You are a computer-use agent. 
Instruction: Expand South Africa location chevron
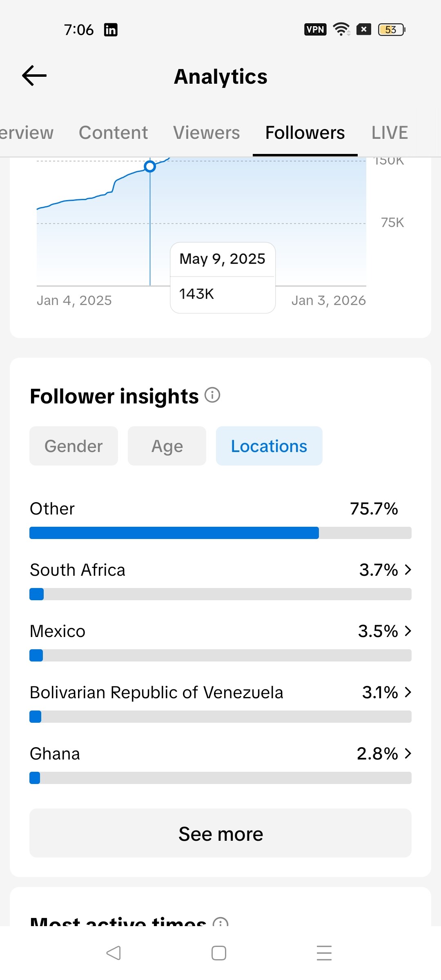tap(408, 570)
